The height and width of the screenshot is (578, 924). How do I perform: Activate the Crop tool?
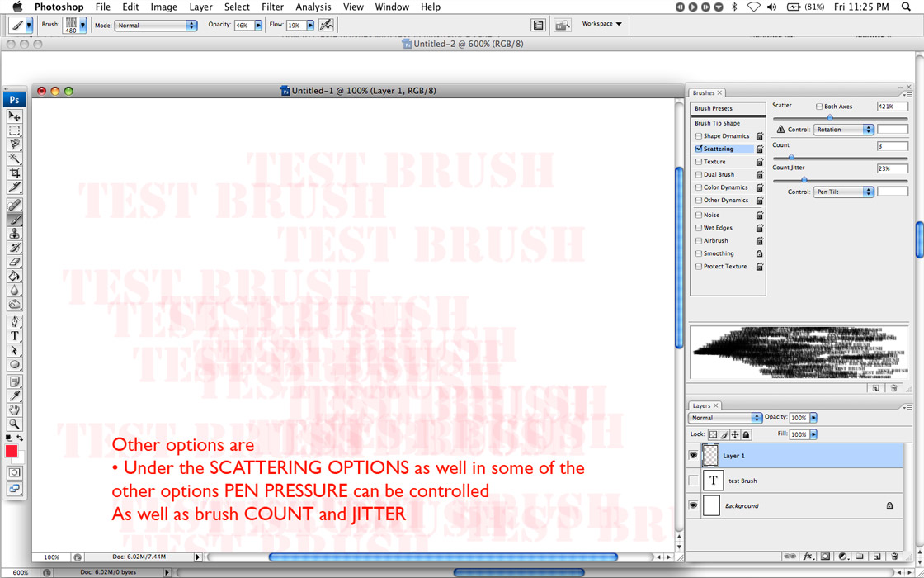pos(15,173)
